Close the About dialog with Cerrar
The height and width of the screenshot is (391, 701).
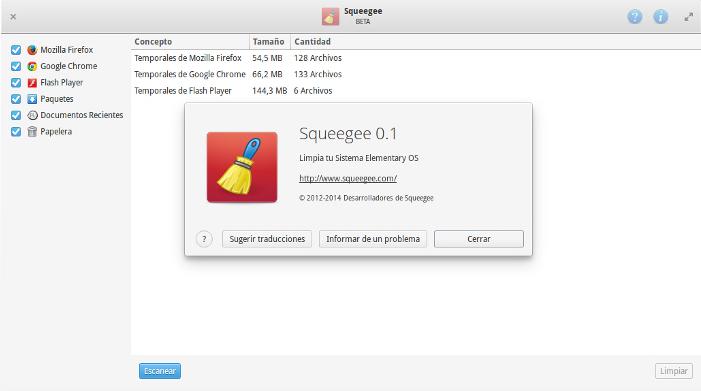point(479,239)
